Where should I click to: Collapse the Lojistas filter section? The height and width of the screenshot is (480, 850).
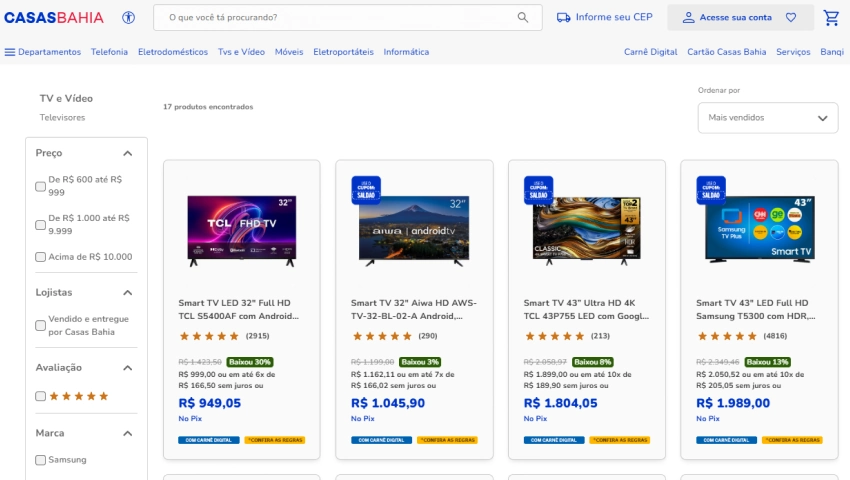[x=127, y=293]
